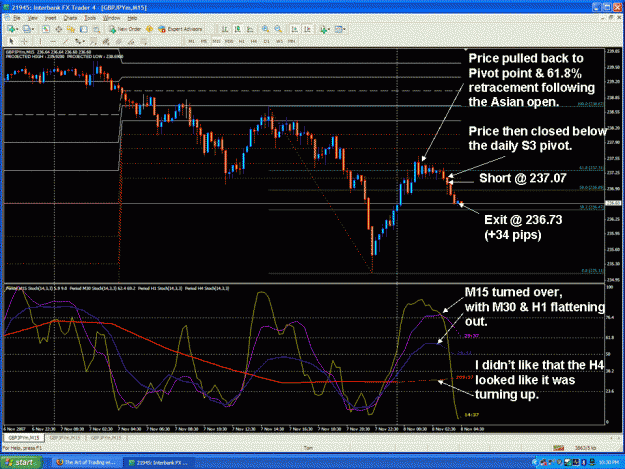Toggle chart auto scroll
Image resolution: width=625 pixels, height=469 pixels.
294,29
